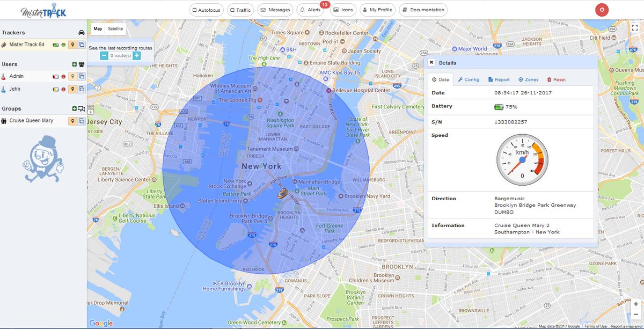This screenshot has height=329, width=644.
Task: Click the car icon in Trackers header
Action: point(82,33)
